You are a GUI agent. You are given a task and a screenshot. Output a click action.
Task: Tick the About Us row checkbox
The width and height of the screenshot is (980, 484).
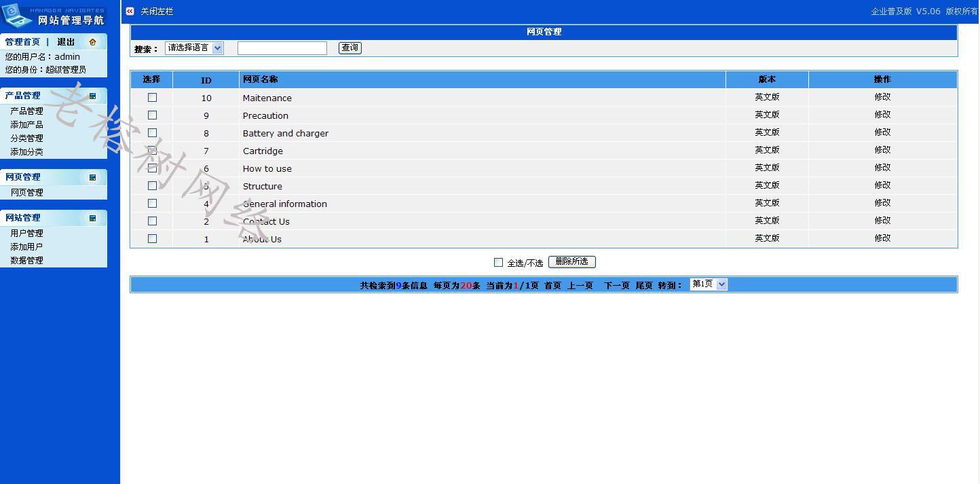[x=152, y=239]
